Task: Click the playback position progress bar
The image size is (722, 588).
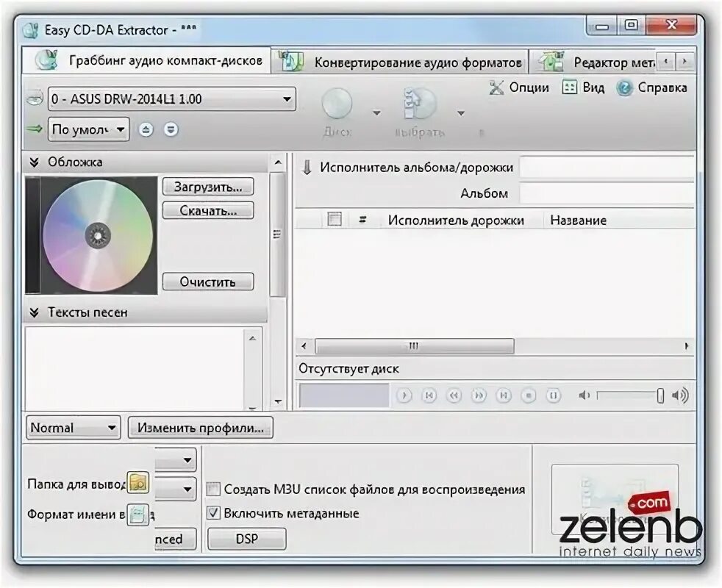Action: click(x=344, y=395)
